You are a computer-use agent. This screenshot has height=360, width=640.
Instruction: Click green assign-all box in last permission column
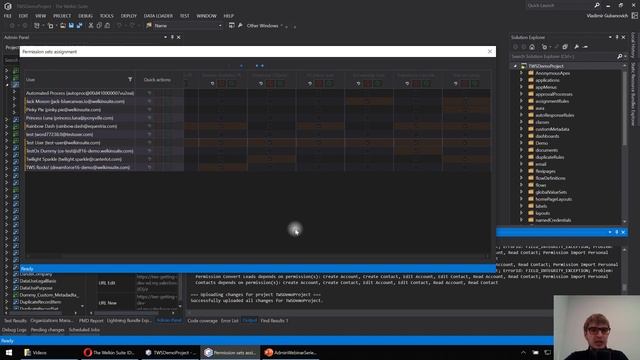click(475, 84)
